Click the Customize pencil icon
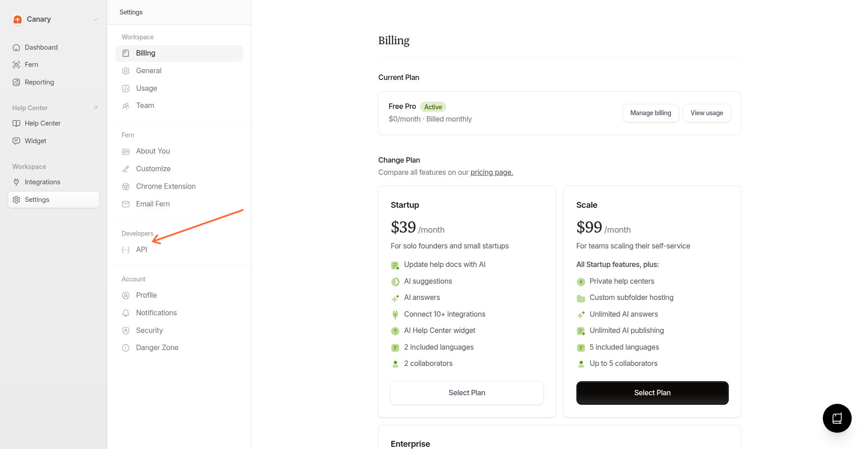Viewport: 868px width, 449px height. [x=125, y=168]
